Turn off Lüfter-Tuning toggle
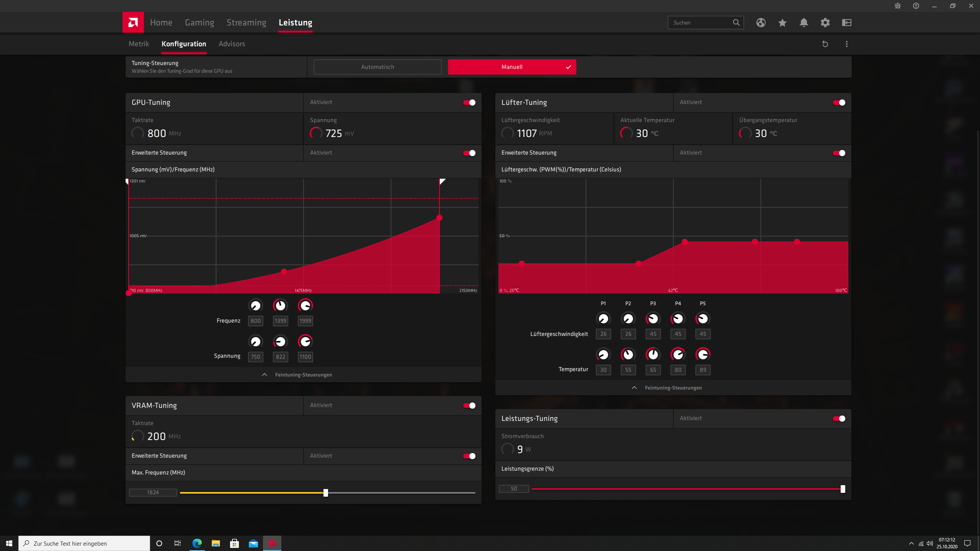This screenshot has height=551, width=980. (839, 103)
